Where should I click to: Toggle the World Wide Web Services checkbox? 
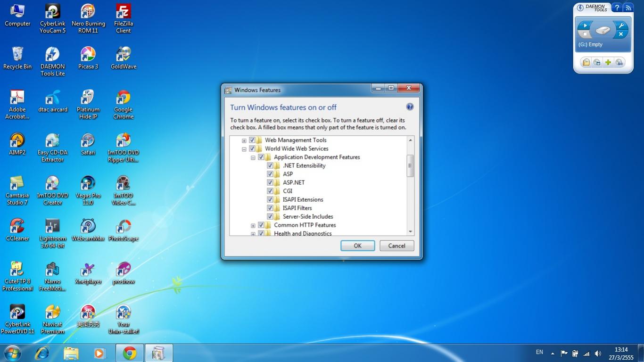tap(252, 148)
